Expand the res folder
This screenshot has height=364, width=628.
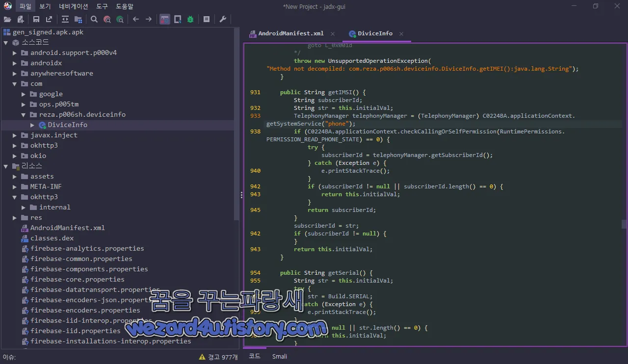[15, 218]
